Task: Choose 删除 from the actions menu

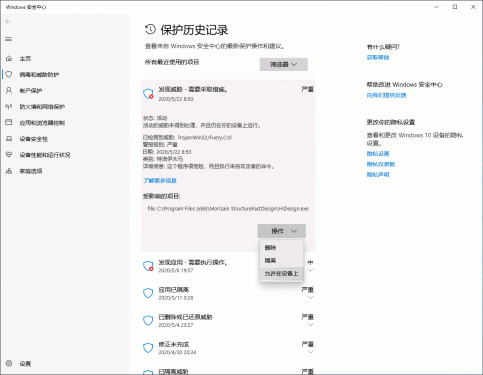Action: pos(282,248)
